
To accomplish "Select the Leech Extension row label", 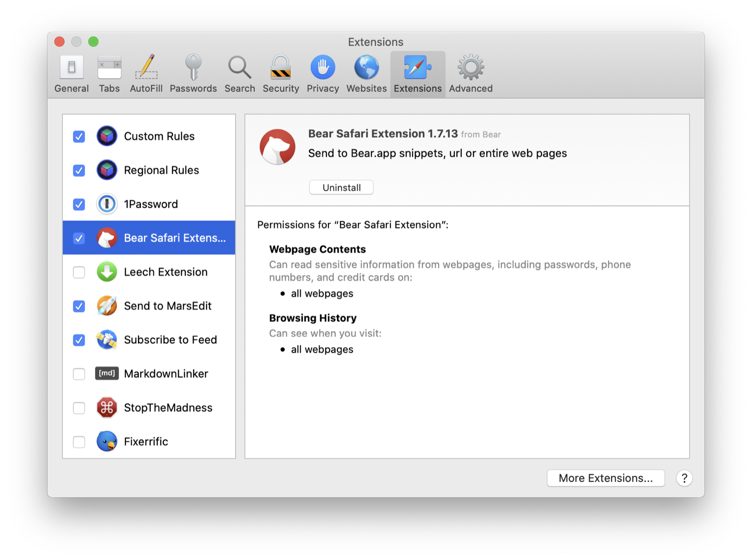I will (x=165, y=272).
